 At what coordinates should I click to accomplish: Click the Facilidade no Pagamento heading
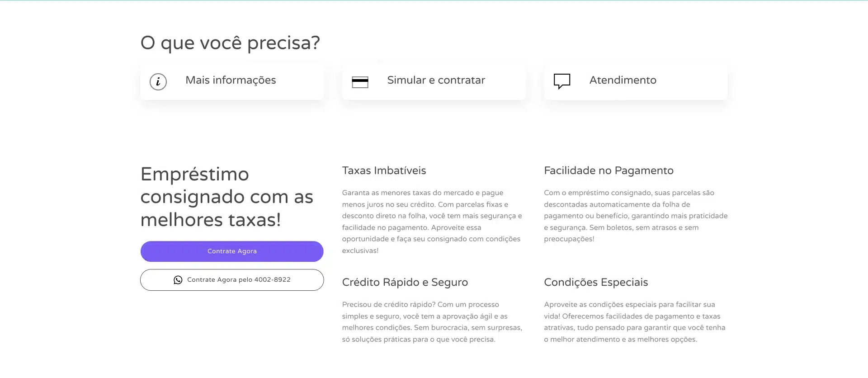coord(609,170)
